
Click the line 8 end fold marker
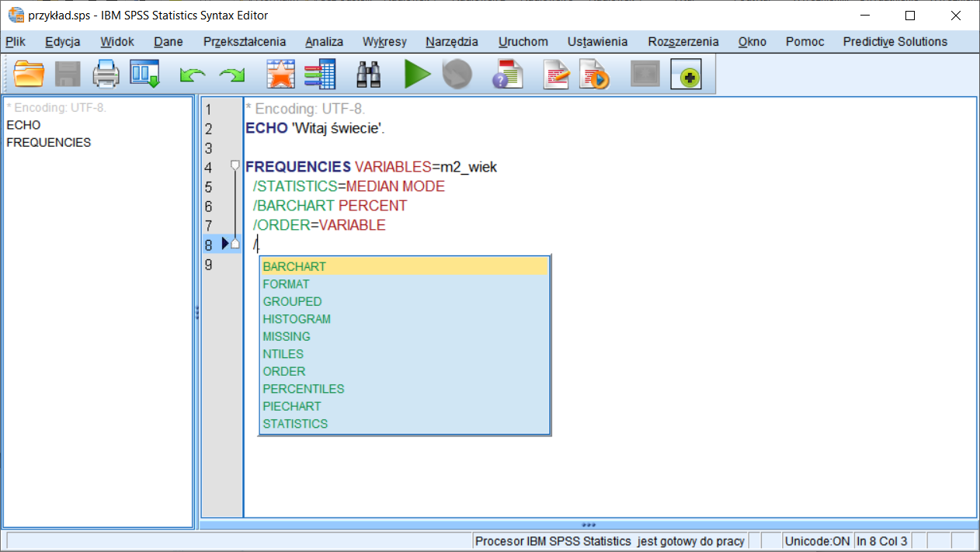pyautogui.click(x=235, y=244)
